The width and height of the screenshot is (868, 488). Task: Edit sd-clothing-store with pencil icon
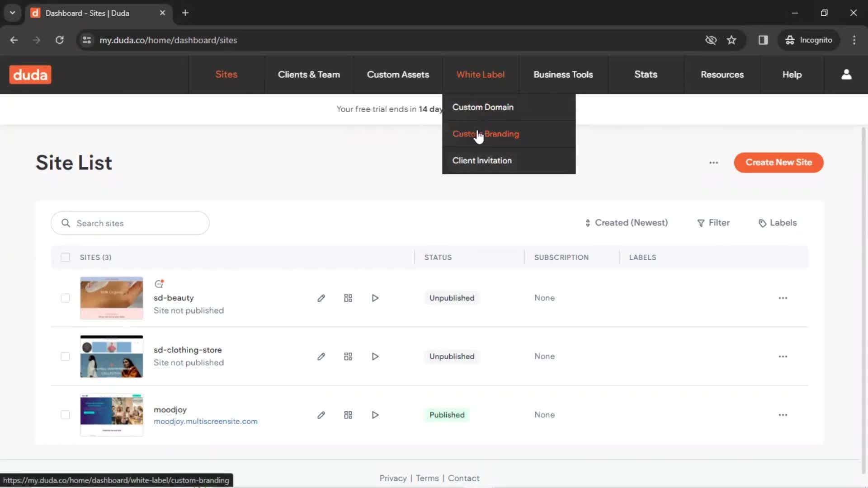point(321,357)
